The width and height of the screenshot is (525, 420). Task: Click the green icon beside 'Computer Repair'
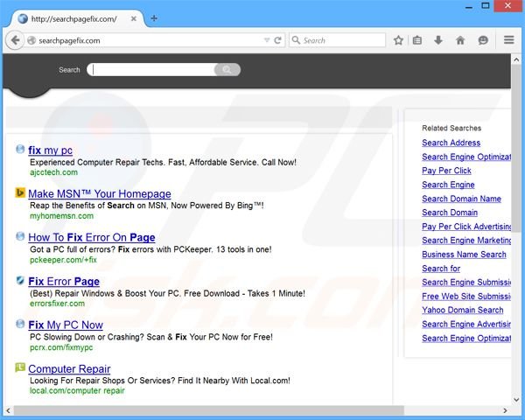(20, 367)
